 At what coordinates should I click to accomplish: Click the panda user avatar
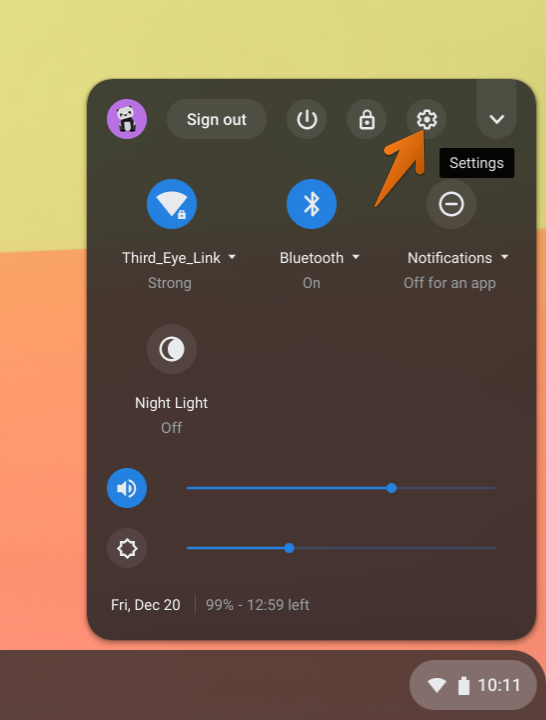tap(127, 119)
